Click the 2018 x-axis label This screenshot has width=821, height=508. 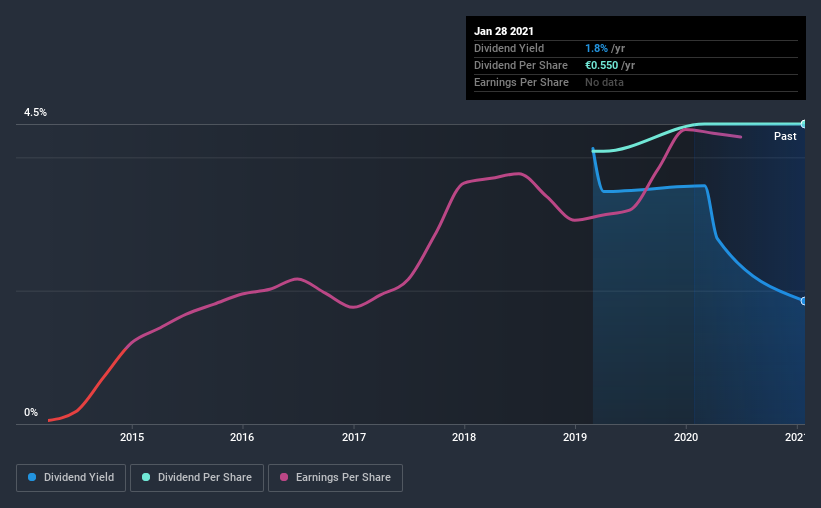[x=464, y=437]
